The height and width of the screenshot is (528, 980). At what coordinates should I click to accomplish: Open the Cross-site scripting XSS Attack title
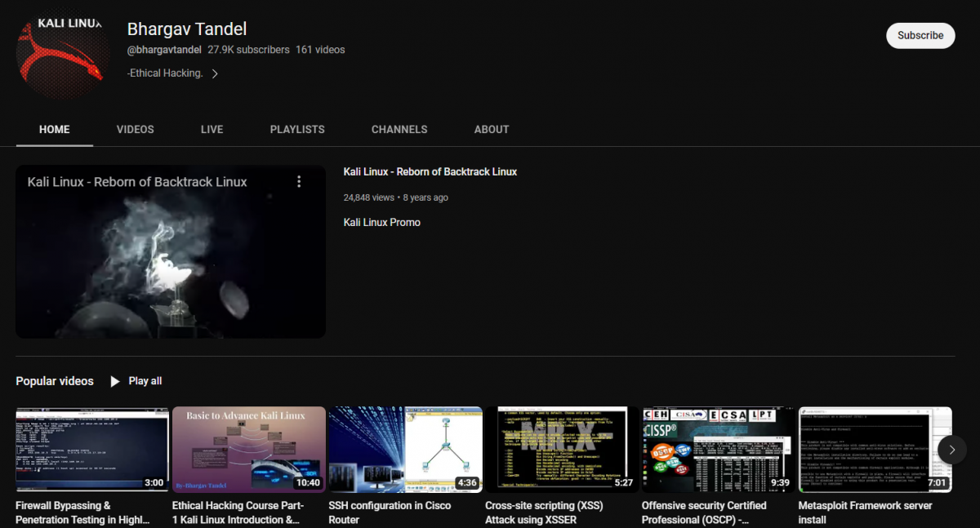coord(544,512)
